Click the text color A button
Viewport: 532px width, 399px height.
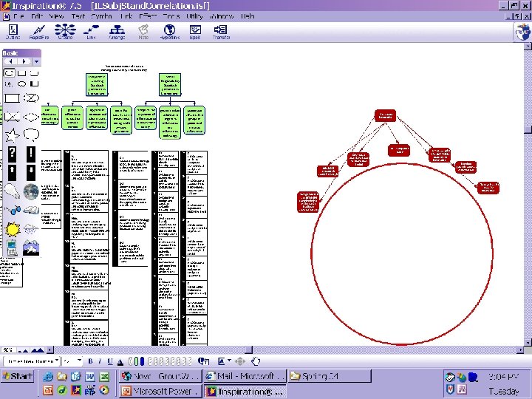(x=120, y=361)
